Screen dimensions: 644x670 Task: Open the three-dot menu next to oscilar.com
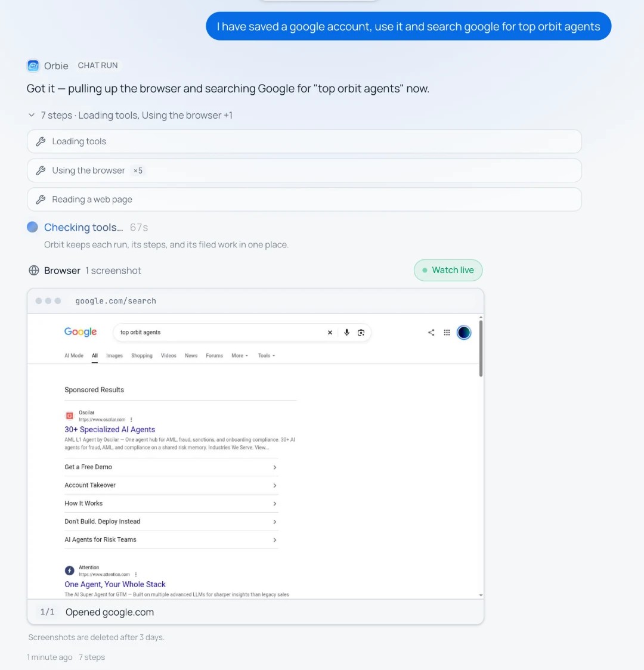(131, 420)
